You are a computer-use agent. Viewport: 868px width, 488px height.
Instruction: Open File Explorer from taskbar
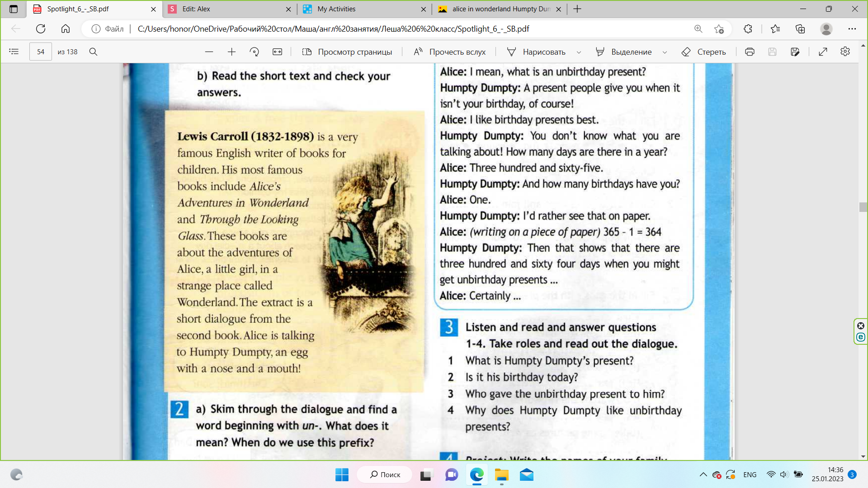tap(501, 475)
